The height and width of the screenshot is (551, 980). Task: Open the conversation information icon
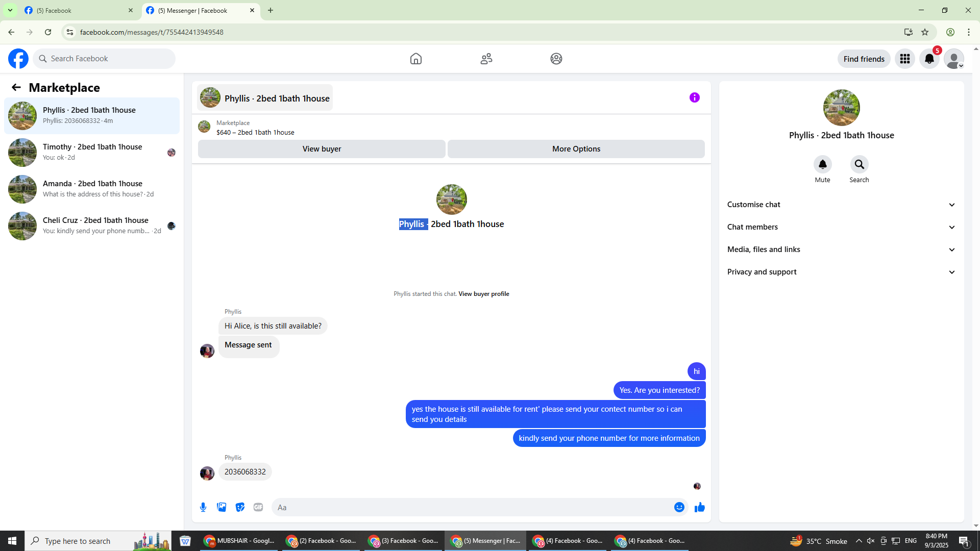pyautogui.click(x=695, y=97)
